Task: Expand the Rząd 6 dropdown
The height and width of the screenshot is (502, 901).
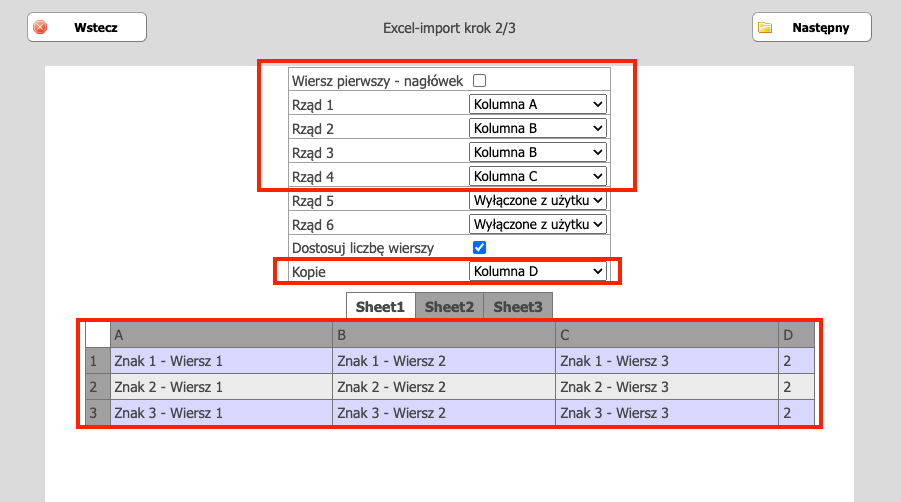Action: tap(537, 224)
